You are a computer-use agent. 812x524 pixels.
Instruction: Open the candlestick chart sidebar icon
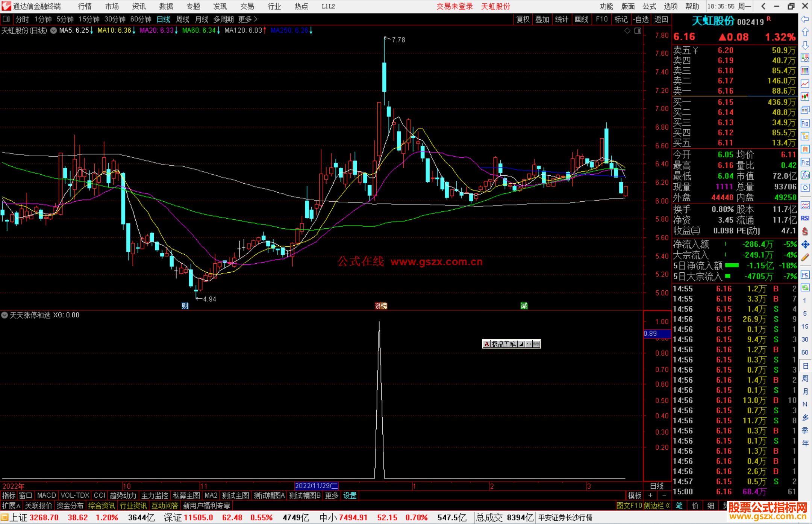pyautogui.click(x=805, y=97)
